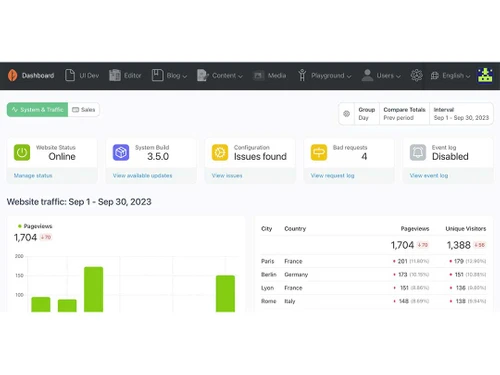Open the Interval date range selector
Viewport: 500px width, 375px height.
(461, 114)
